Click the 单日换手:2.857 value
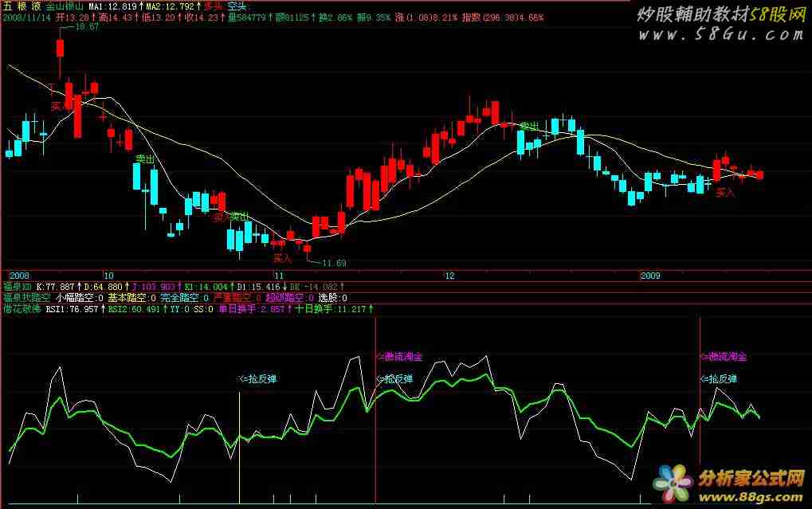 click(252, 309)
